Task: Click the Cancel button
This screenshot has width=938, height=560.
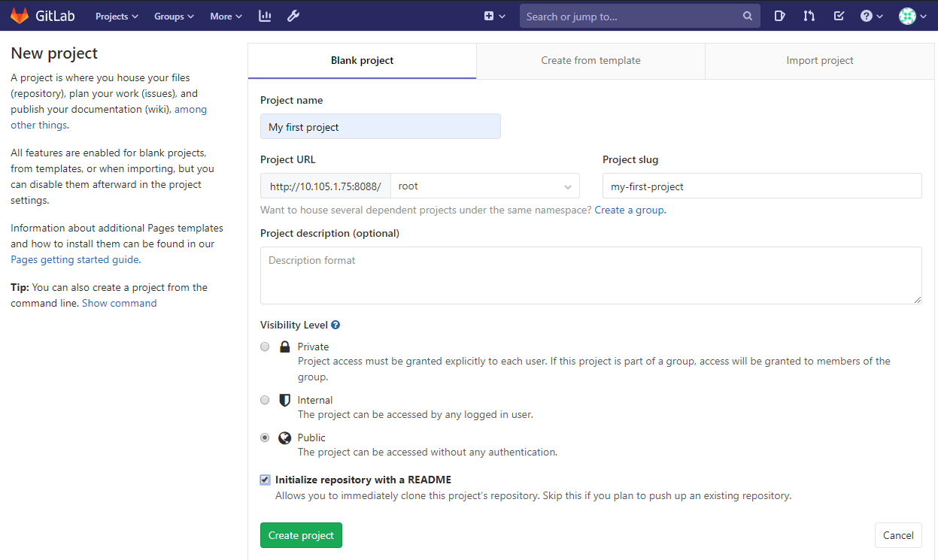Action: coord(898,535)
